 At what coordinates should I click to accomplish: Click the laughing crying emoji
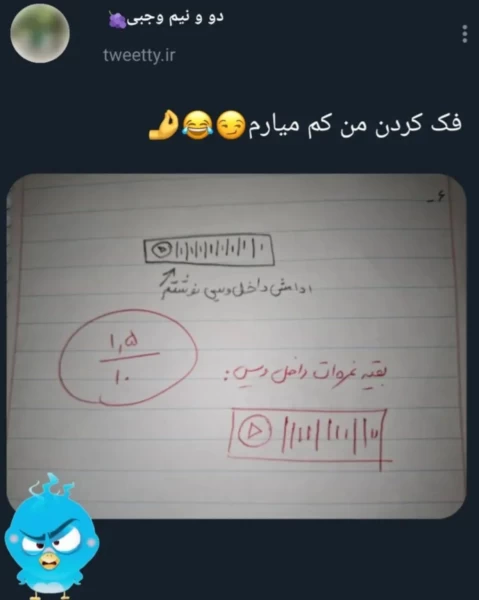[x=197, y=125]
